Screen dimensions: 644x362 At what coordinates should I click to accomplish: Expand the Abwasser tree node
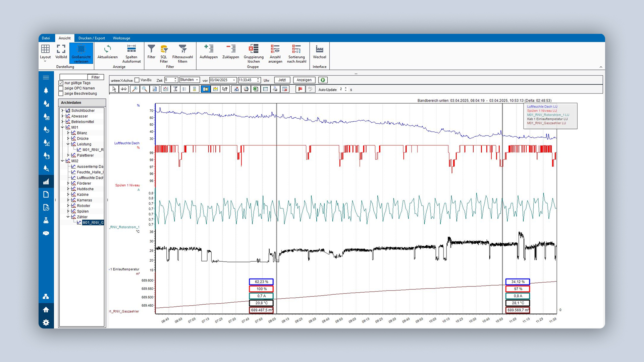point(62,116)
